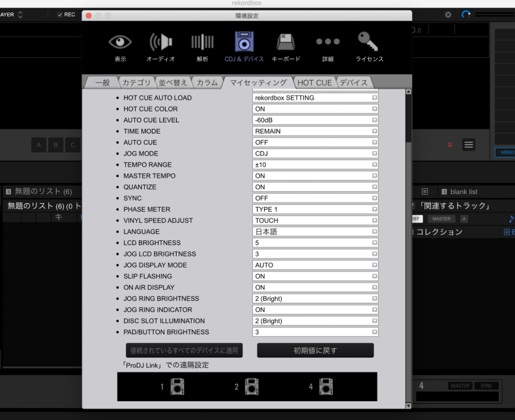Viewport: 515px width, 420px height.
Task: Open the TEMPO RANGE dropdown
Action: click(316, 165)
